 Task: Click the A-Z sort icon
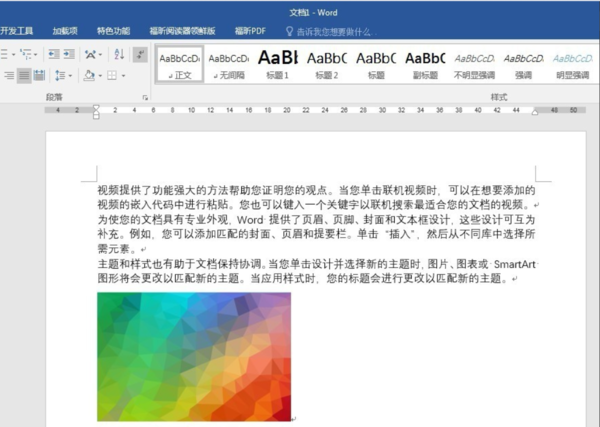[119, 54]
